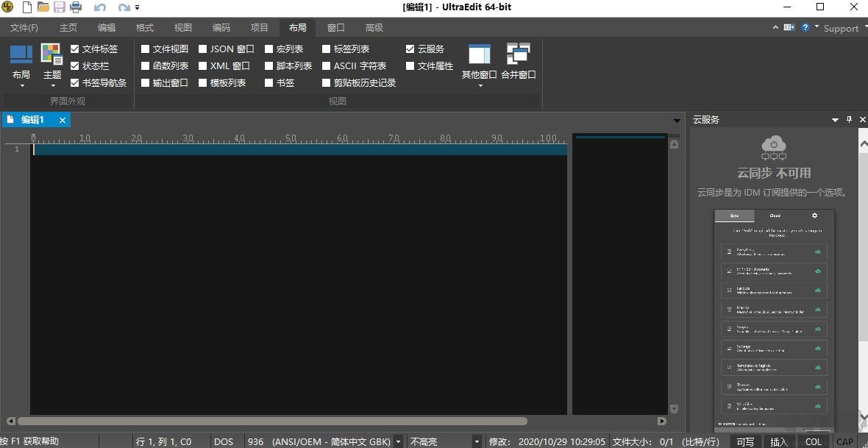This screenshot has height=448, width=868.
Task: Click the Print icon
Action: coord(76,7)
